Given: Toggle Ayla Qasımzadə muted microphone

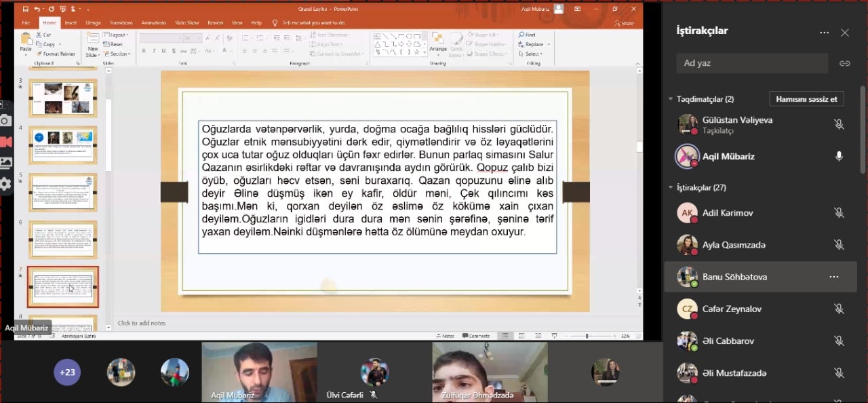Looking at the screenshot, I should coord(839,245).
